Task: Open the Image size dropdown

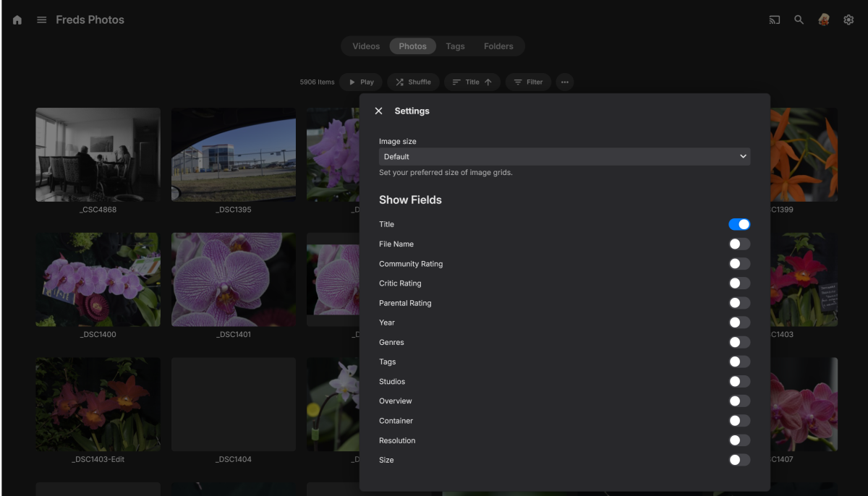Action: pyautogui.click(x=564, y=156)
